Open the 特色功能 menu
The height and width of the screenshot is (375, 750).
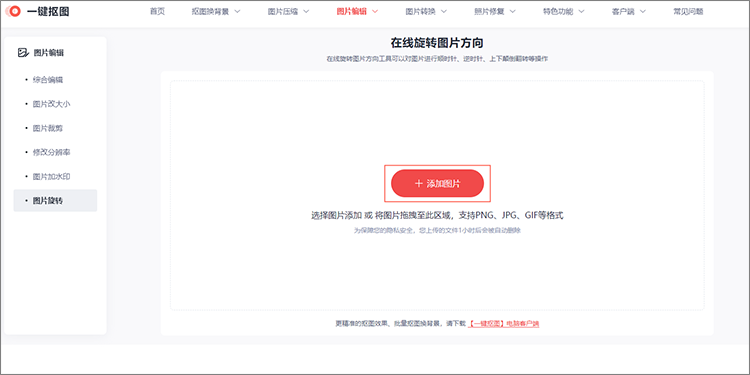click(558, 11)
